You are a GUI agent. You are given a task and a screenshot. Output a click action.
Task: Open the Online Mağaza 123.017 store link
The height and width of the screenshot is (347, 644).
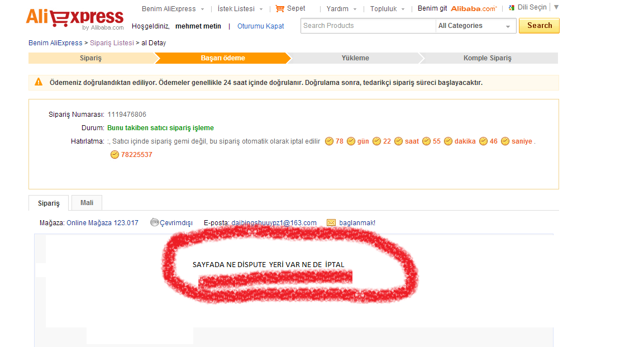pyautogui.click(x=102, y=223)
